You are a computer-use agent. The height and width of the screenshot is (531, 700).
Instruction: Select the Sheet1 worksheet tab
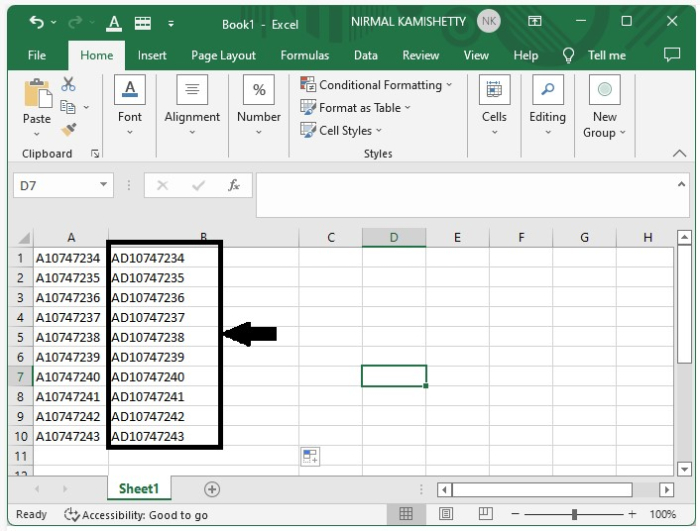tap(139, 489)
